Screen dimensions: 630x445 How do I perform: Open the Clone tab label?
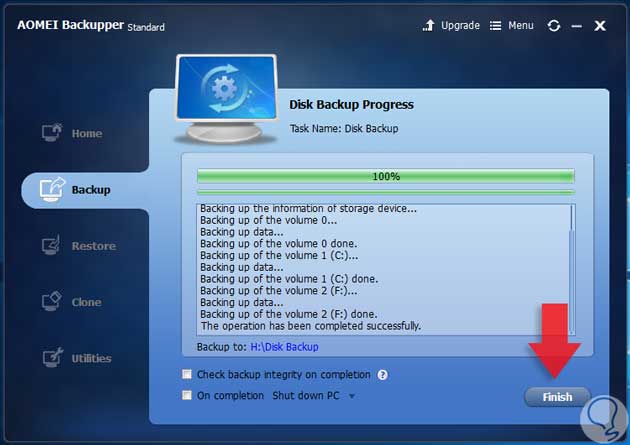click(x=86, y=302)
